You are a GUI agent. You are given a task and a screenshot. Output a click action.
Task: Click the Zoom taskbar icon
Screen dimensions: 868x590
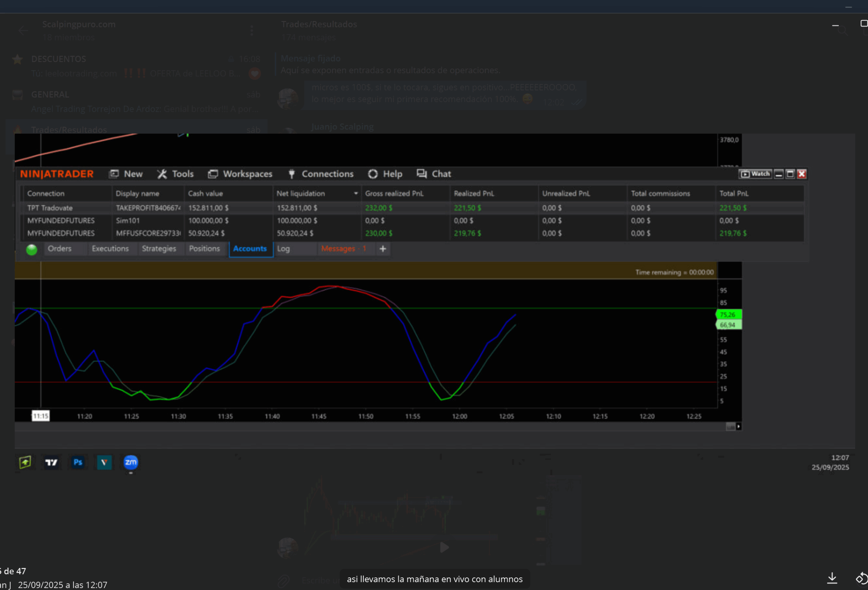(130, 463)
